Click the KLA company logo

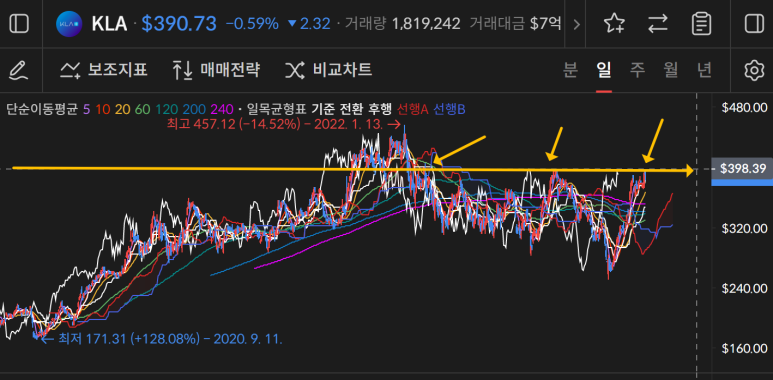point(69,24)
